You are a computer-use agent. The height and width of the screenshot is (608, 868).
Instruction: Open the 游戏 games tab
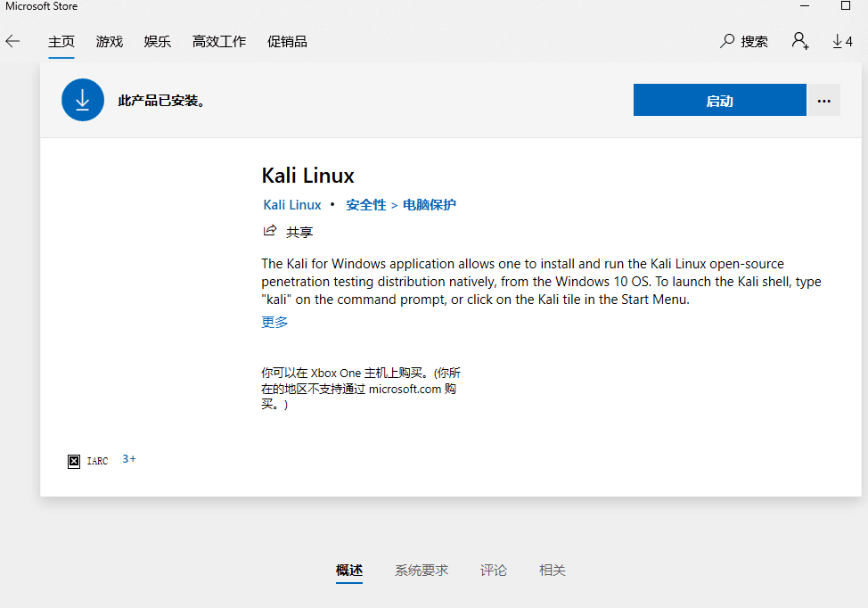tap(109, 42)
